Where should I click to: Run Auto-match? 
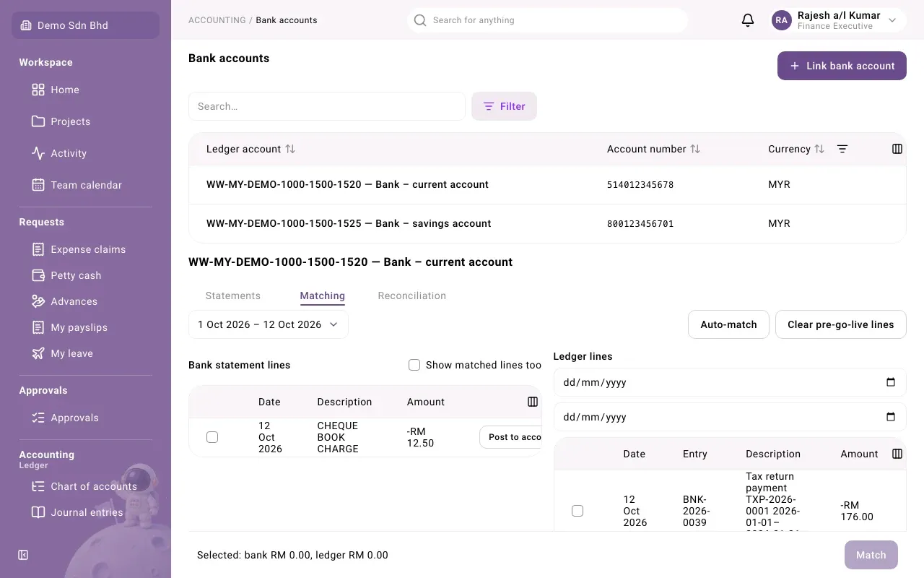tap(728, 324)
